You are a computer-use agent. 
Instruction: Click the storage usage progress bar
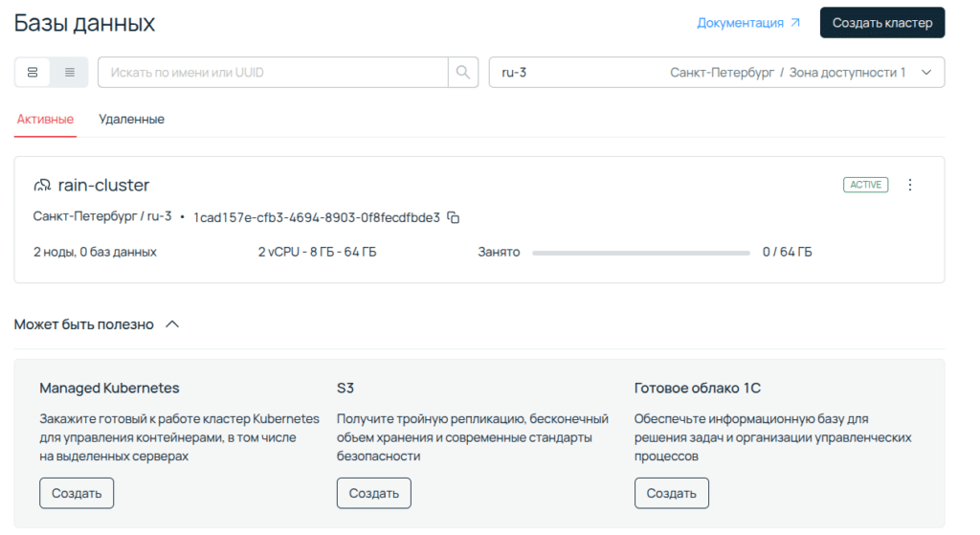[x=640, y=253]
